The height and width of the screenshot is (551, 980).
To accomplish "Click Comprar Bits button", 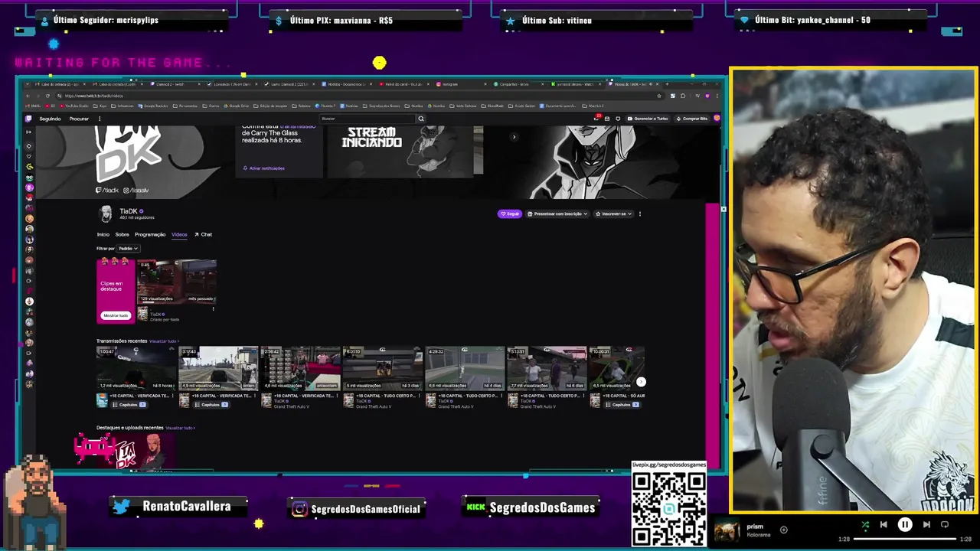I will [691, 119].
